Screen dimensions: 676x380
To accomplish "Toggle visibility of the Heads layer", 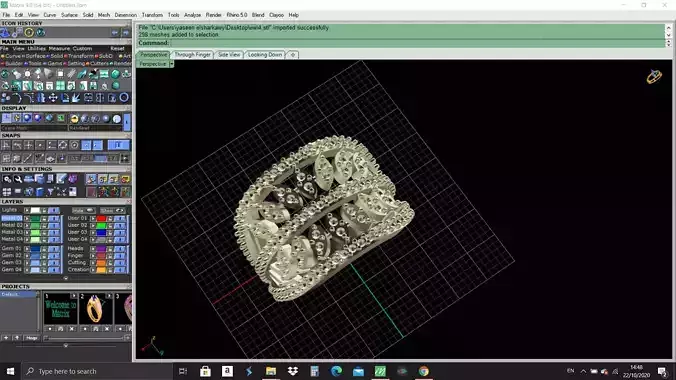I will pyautogui.click(x=120, y=249).
